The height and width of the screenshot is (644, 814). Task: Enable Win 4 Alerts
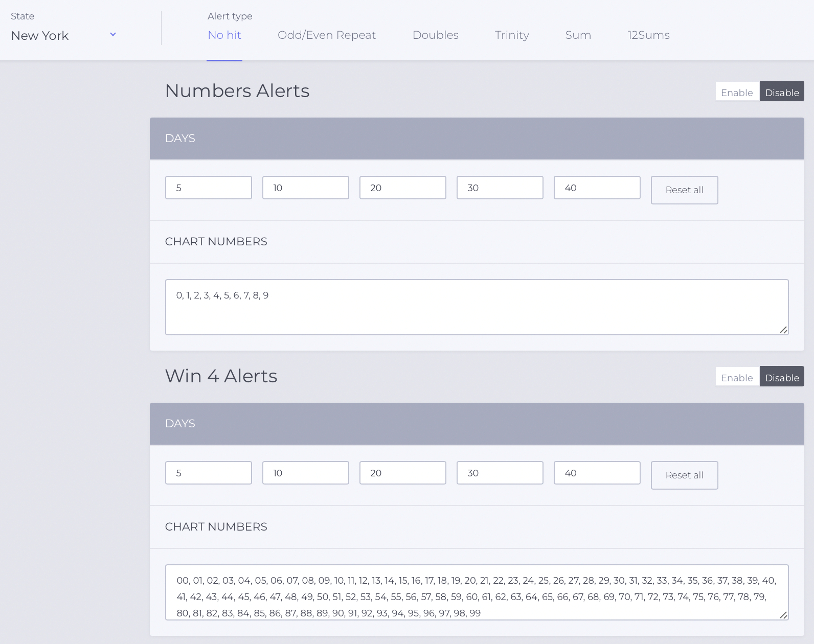coord(737,377)
